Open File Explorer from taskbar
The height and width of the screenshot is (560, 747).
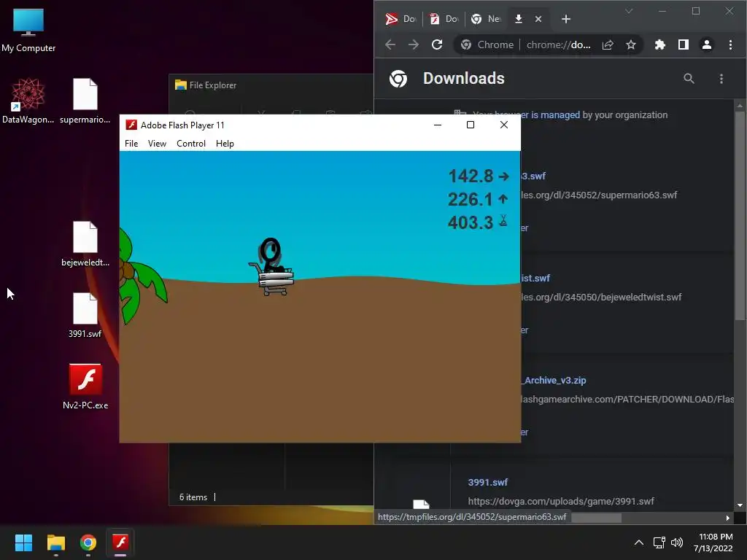click(x=55, y=542)
